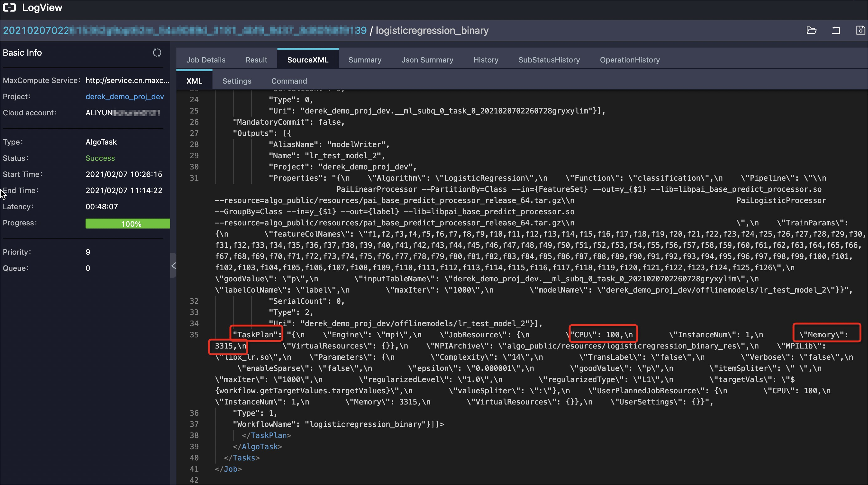
Task: View the History tab
Action: 486,60
